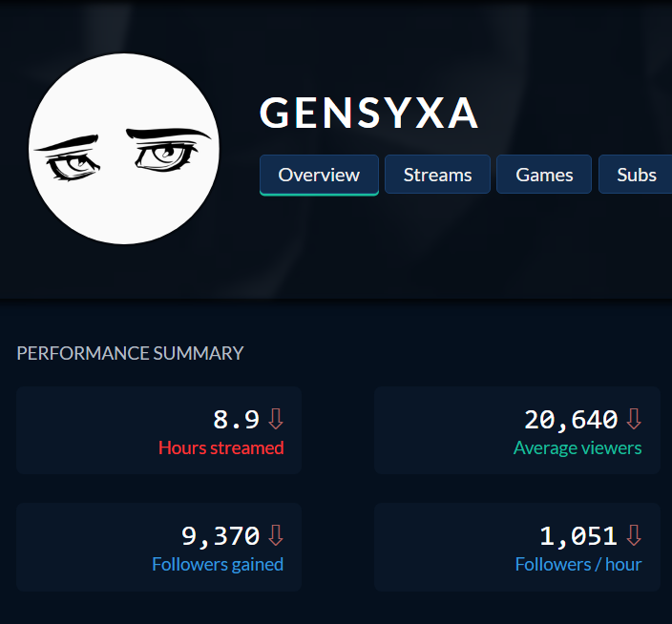Screen dimensions: 672x624
Task: Click the Hours streamed label
Action: [221, 448]
